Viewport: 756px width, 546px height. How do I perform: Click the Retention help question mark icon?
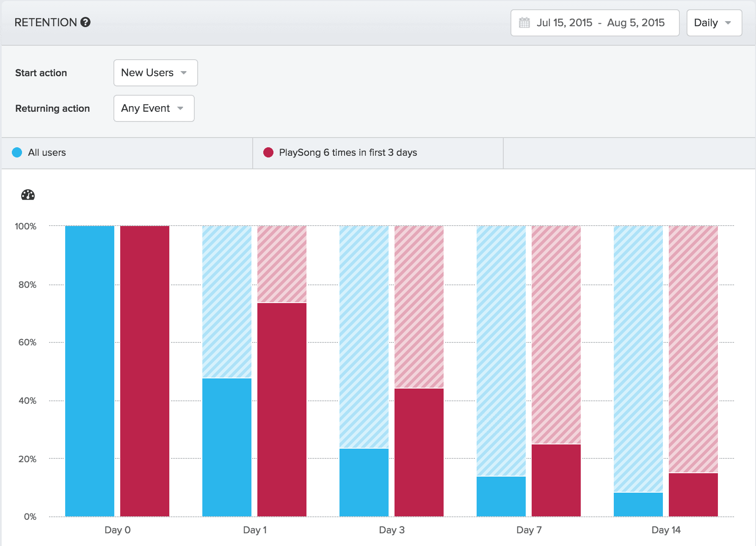(86, 22)
